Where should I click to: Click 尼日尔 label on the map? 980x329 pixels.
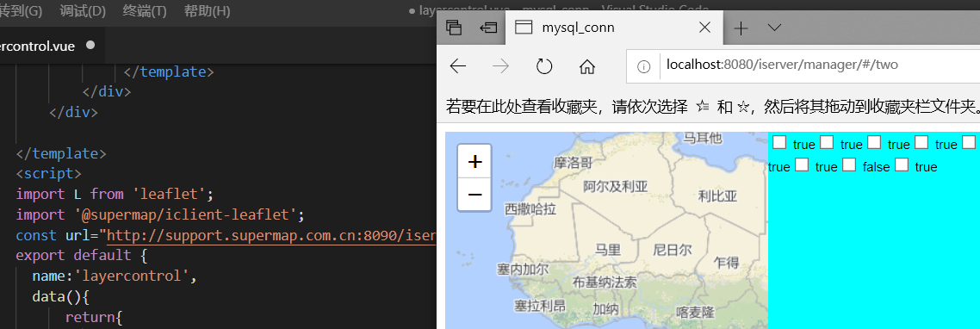(672, 250)
